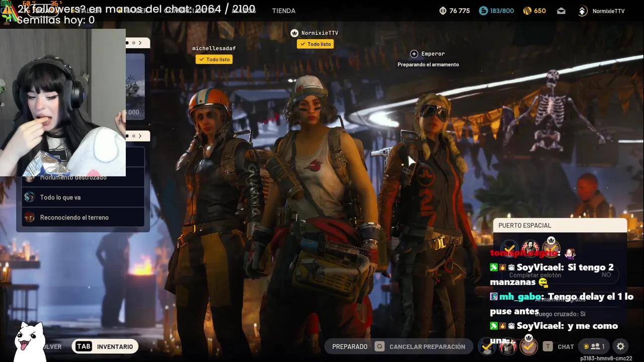Click the NormixieTTV account name
Image resolution: width=644 pixels, height=362 pixels.
tap(608, 11)
